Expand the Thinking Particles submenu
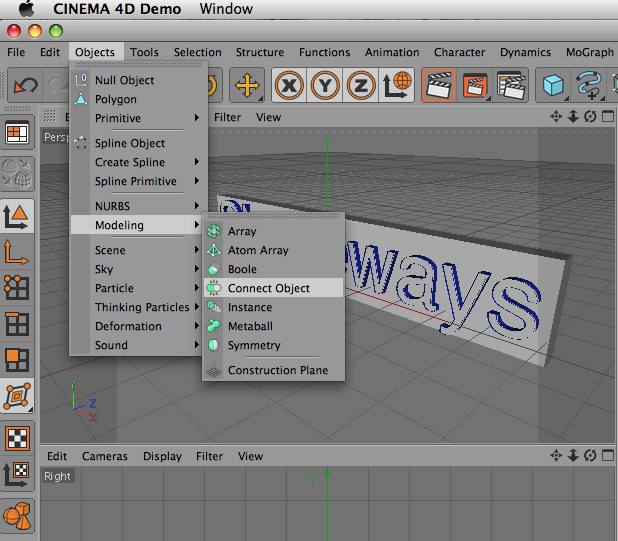 coord(138,307)
